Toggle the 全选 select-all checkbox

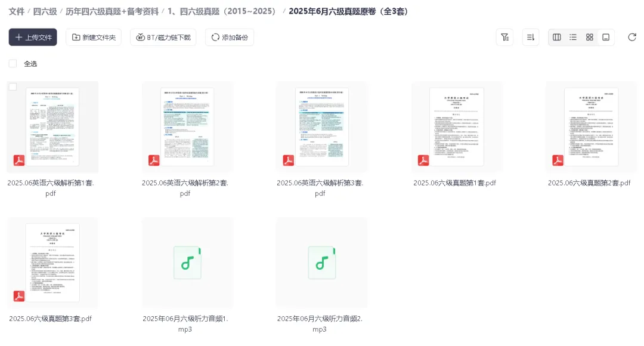13,63
